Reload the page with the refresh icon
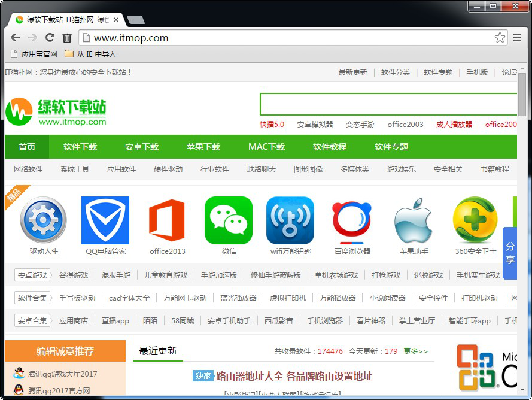This screenshot has width=532, height=400. [50, 37]
